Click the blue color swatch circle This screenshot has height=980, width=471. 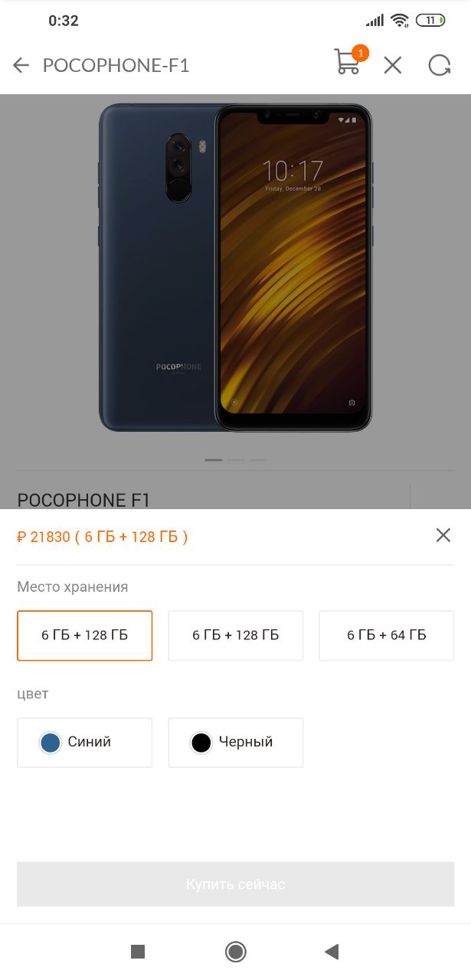point(51,743)
